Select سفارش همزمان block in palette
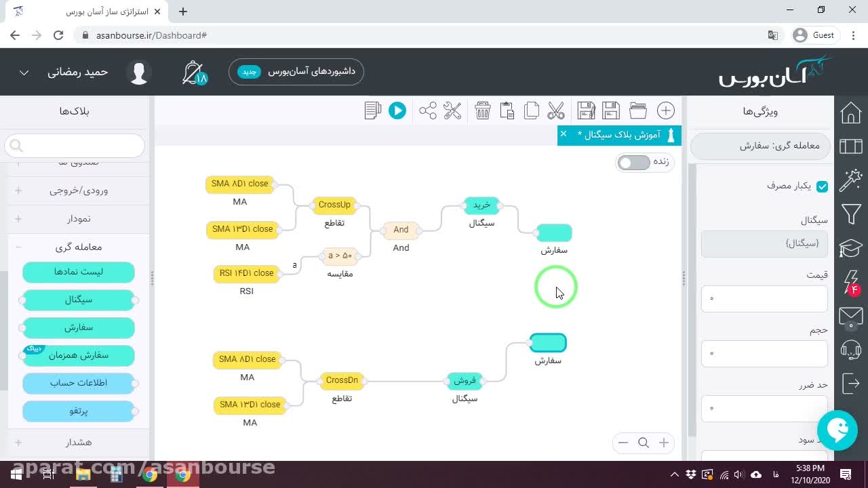The width and height of the screenshot is (868, 488). point(79,356)
